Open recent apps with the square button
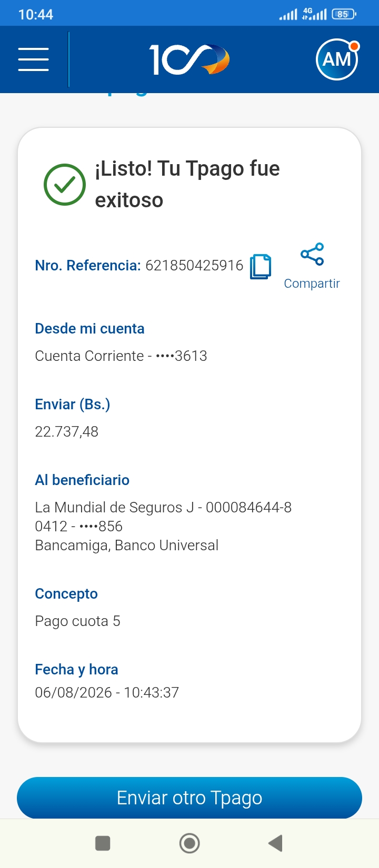Screen dimensions: 379x868 click(x=103, y=843)
